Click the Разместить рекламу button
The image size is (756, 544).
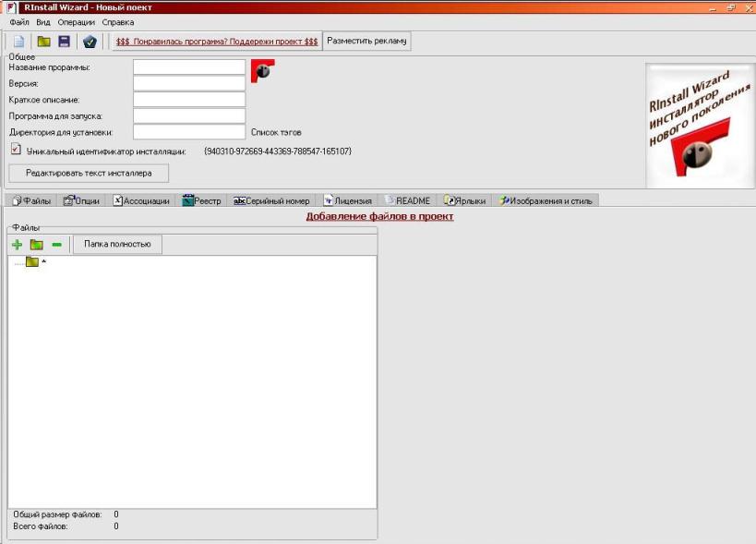point(366,41)
